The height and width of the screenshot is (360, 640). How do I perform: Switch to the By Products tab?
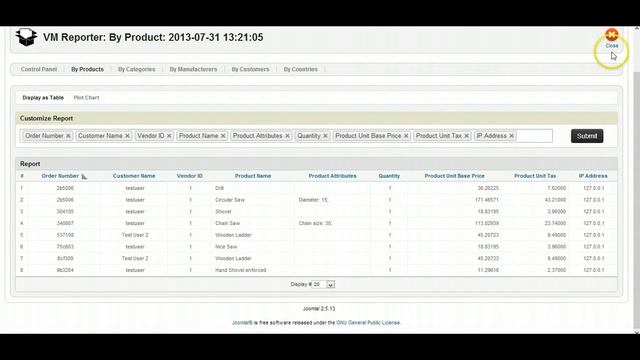tap(87, 69)
